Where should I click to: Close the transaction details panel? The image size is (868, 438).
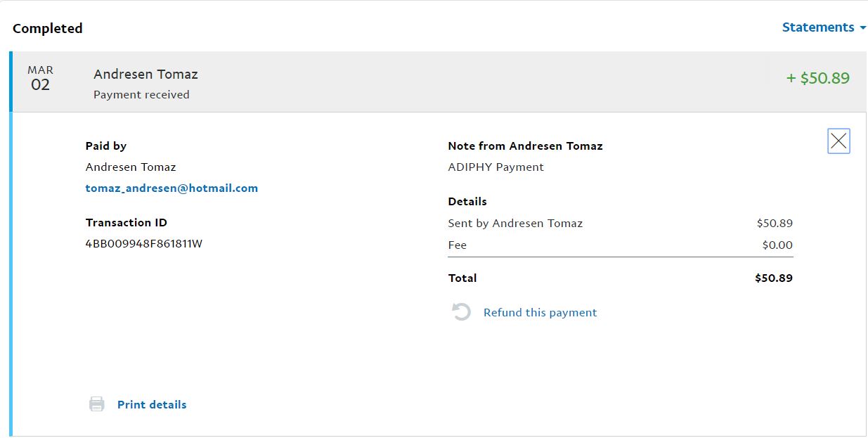(838, 141)
